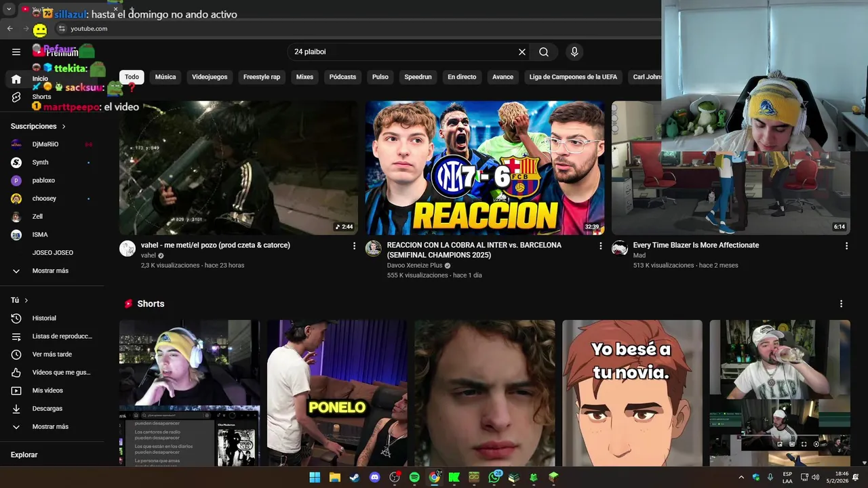Open volume control in system tray

(x=815, y=477)
